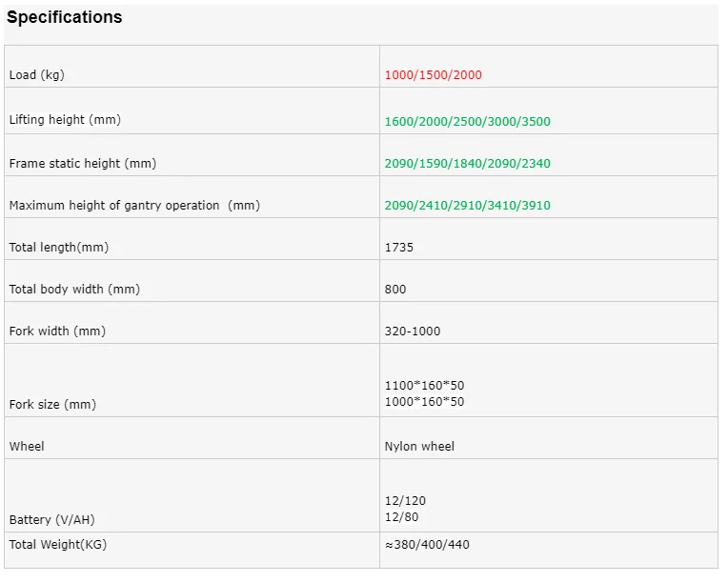Viewport: 728px width, 583px height.
Task: Click the 2090/2410/2910/3410/3910 gantry height value
Action: pos(467,206)
